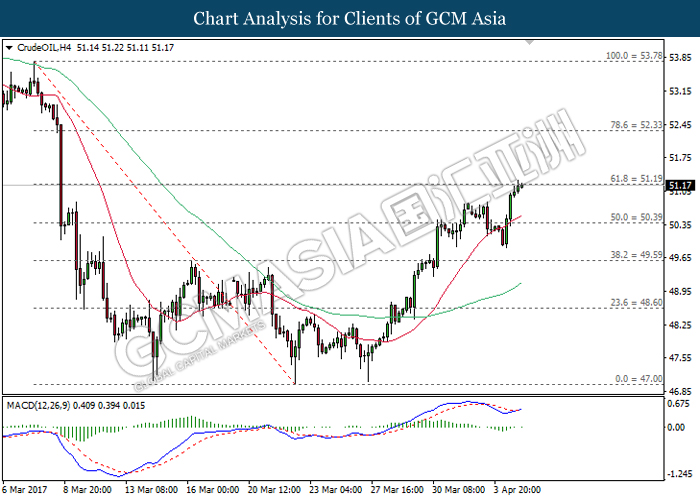Click the 38.2 = 49.59 Fibonacci label
Viewport: 700px width, 500px height.
636,255
